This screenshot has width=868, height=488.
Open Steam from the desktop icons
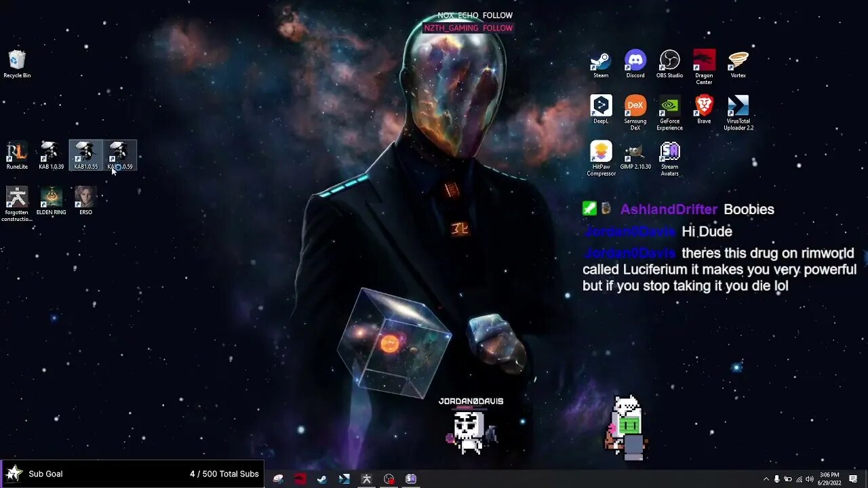(601, 64)
